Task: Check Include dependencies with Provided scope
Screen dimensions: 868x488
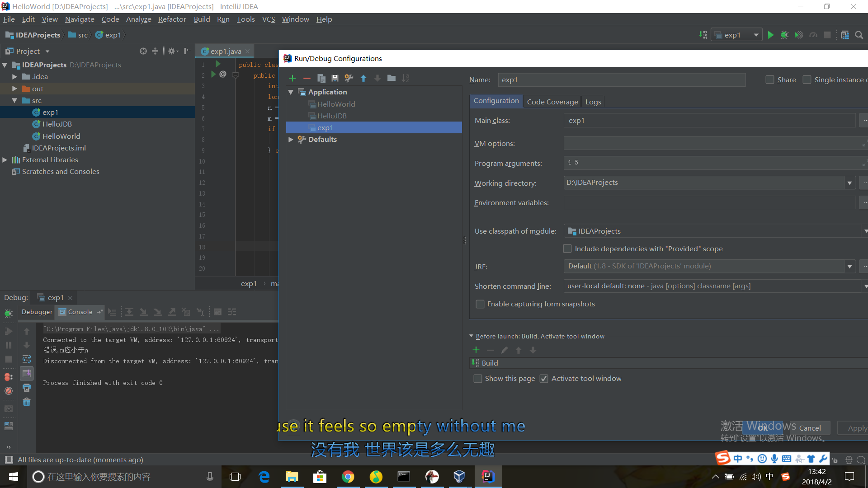Action: click(x=567, y=249)
